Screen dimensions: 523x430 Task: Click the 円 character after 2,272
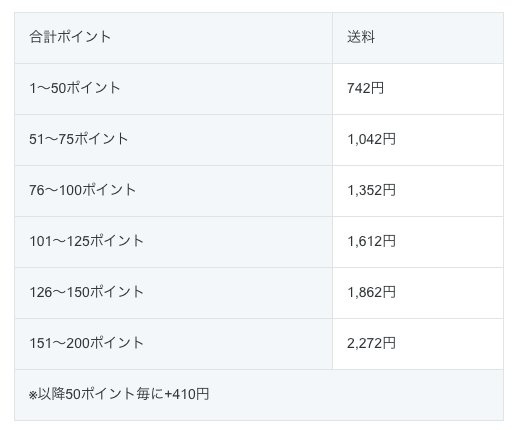coord(389,343)
